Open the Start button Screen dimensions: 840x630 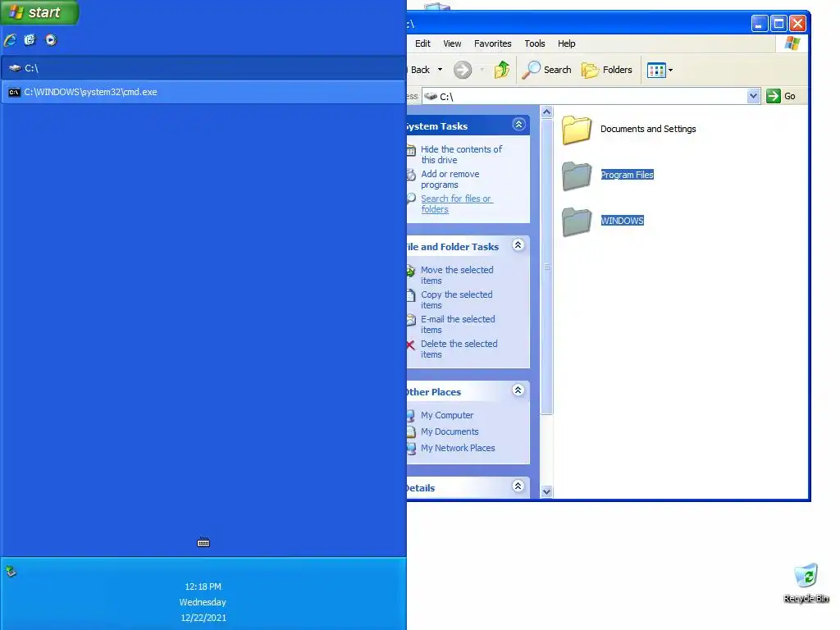click(x=39, y=11)
